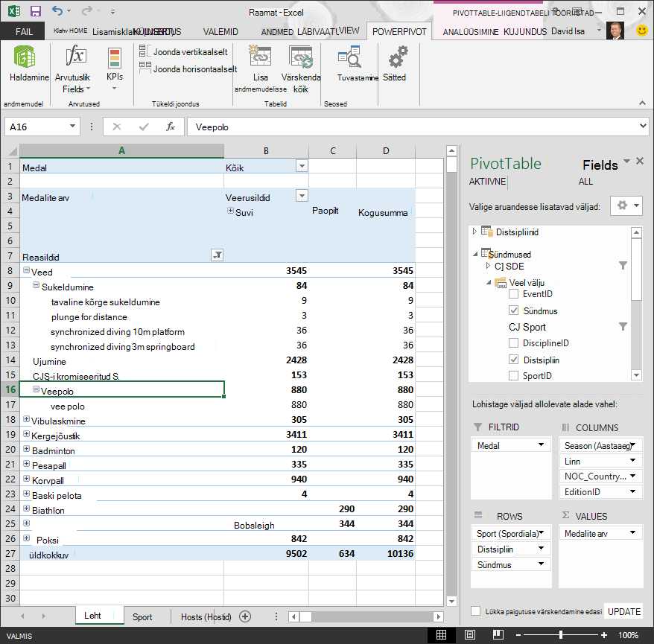Check the SportID field checkbox
The height and width of the screenshot is (644, 654).
tap(514, 375)
